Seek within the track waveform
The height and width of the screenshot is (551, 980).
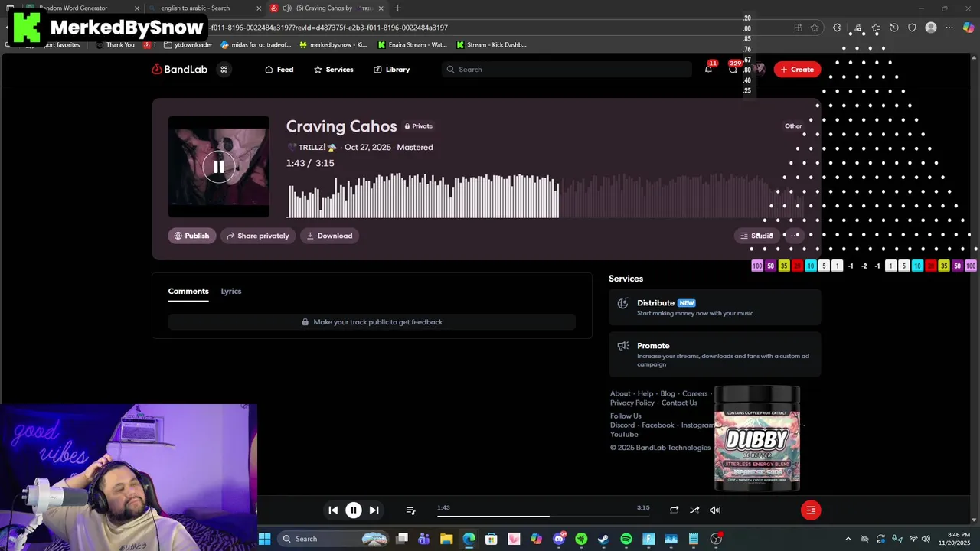[x=545, y=196]
